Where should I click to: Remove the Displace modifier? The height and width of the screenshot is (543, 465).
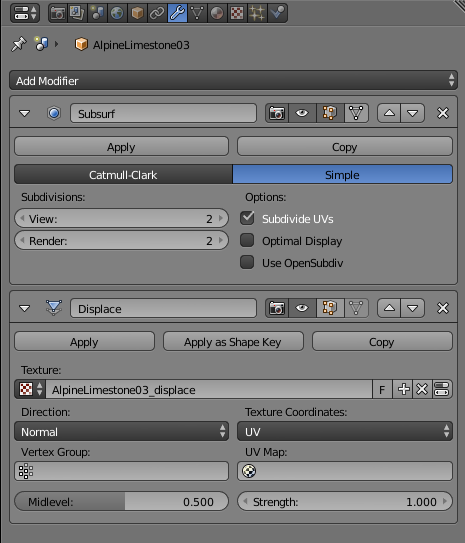point(443,308)
